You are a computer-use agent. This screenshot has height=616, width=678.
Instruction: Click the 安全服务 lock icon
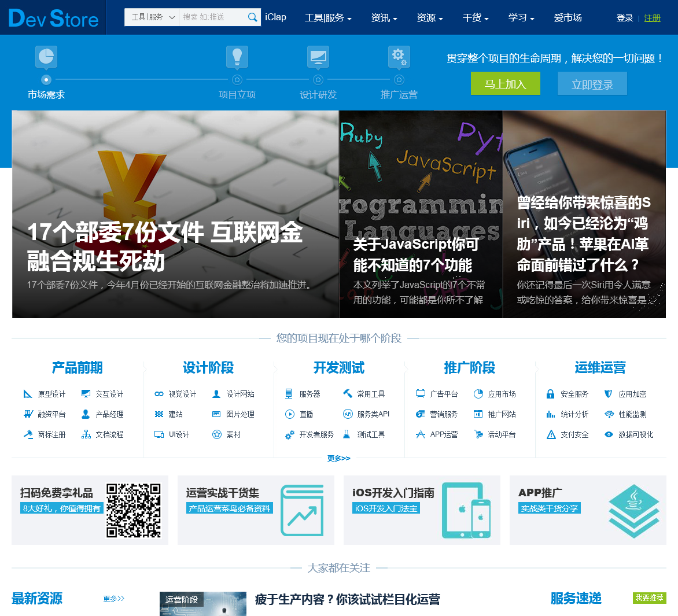pos(551,394)
